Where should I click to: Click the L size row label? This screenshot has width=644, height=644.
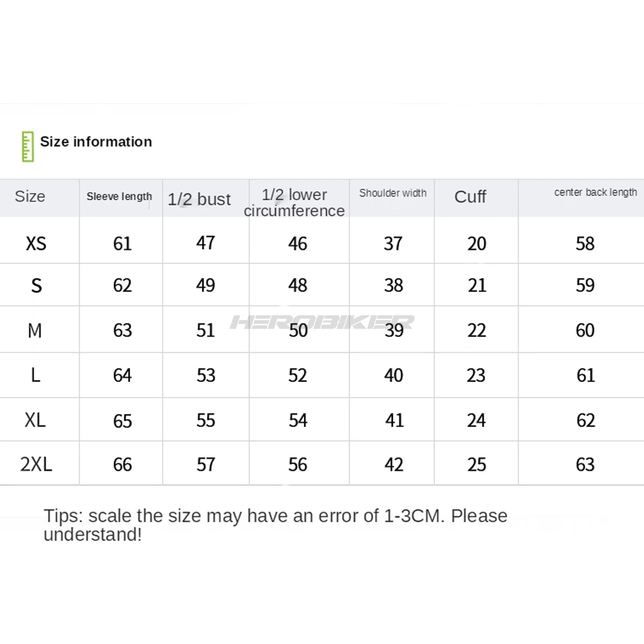click(x=35, y=375)
